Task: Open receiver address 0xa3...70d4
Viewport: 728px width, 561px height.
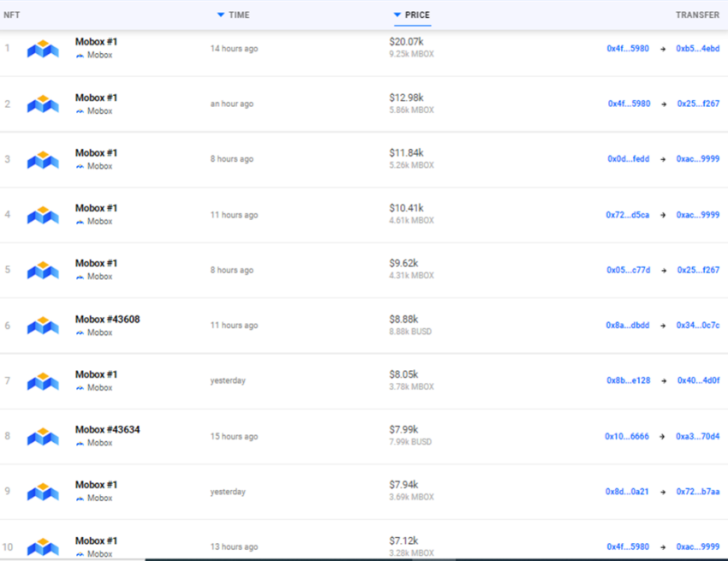Action: point(698,437)
